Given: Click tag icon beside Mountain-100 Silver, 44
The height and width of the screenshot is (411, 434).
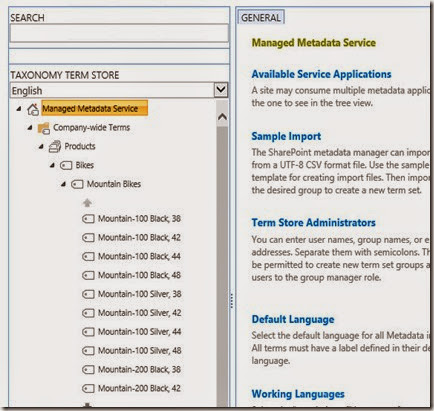Looking at the screenshot, I should point(88,332).
